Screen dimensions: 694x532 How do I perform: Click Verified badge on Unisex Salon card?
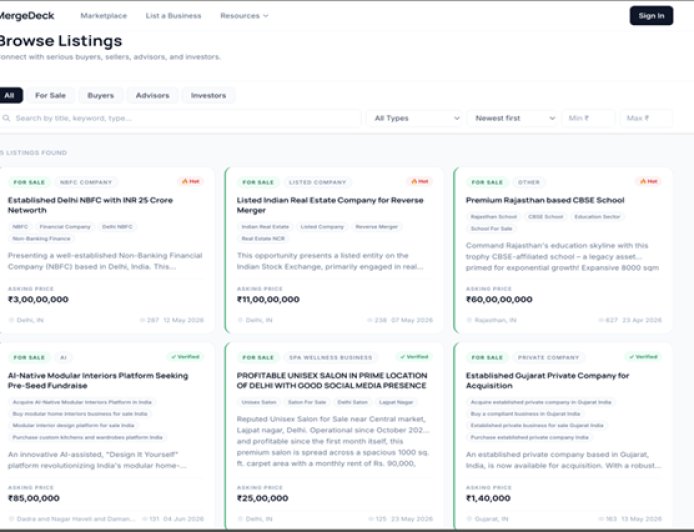click(x=414, y=356)
